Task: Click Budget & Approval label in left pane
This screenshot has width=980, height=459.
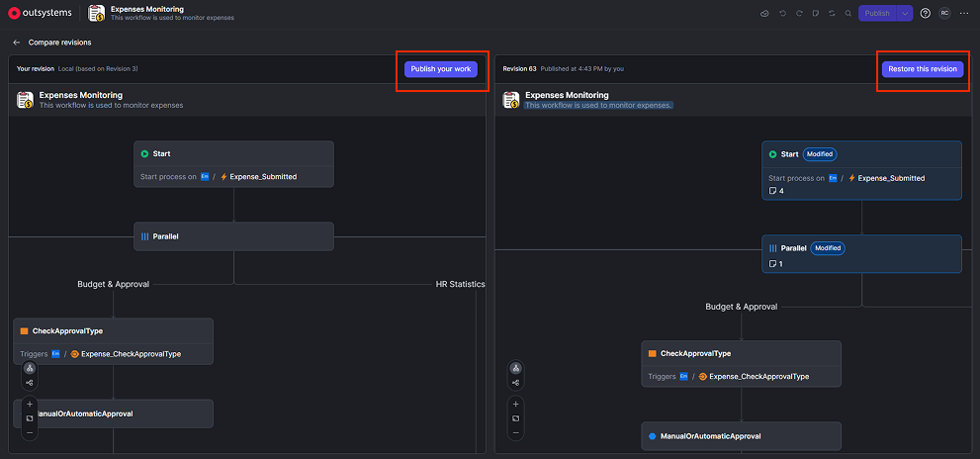Action: tap(113, 284)
